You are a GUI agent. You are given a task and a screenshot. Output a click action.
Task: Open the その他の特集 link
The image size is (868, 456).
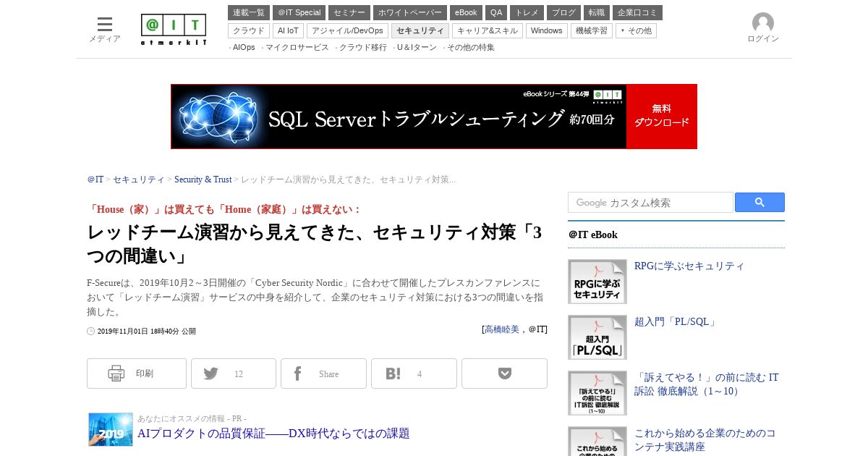coord(470,47)
